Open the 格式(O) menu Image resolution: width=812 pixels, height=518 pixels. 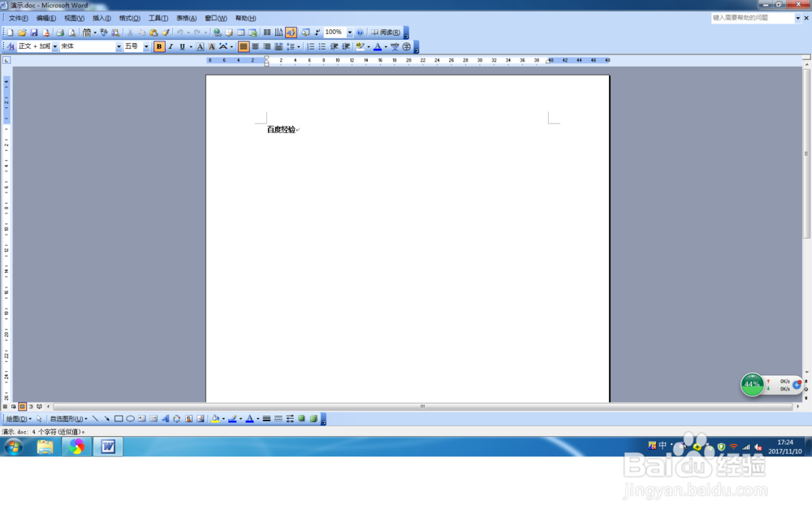pos(129,18)
